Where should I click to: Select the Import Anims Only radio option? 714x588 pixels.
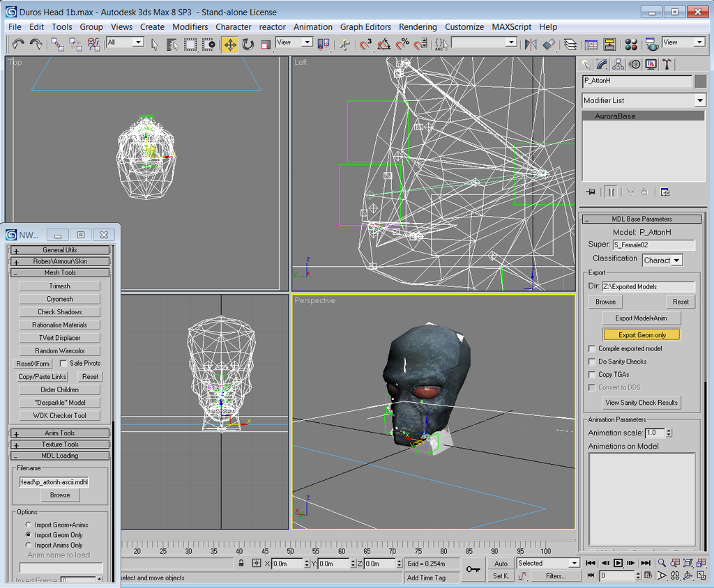pyautogui.click(x=28, y=545)
